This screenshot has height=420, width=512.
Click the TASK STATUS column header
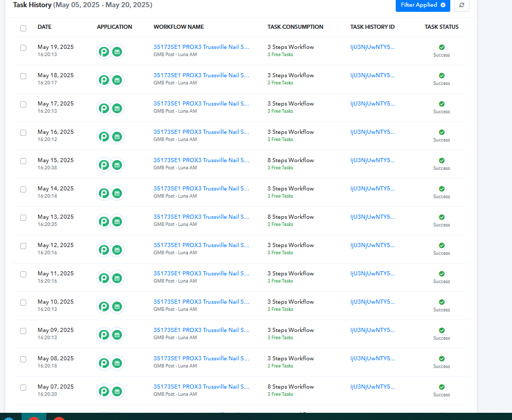click(x=442, y=27)
